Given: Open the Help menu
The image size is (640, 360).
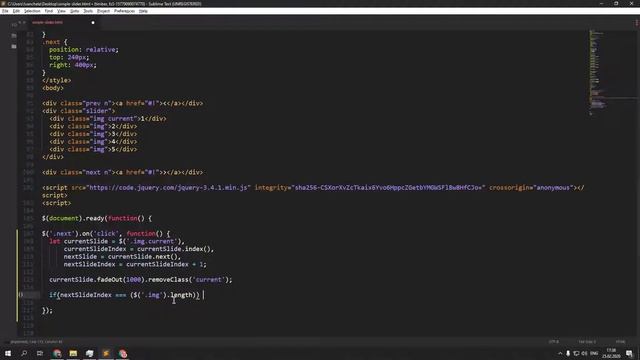Looking at the screenshot, I should point(143,11).
